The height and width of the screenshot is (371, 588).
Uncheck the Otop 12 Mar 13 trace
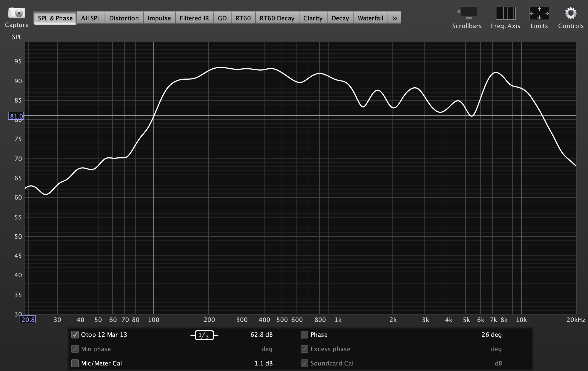click(x=75, y=335)
